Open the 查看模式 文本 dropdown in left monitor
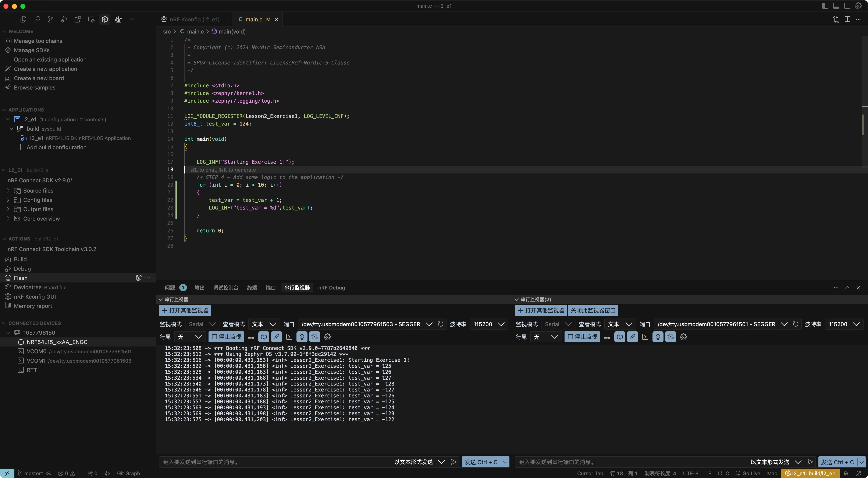868x478 pixels. [x=264, y=324]
